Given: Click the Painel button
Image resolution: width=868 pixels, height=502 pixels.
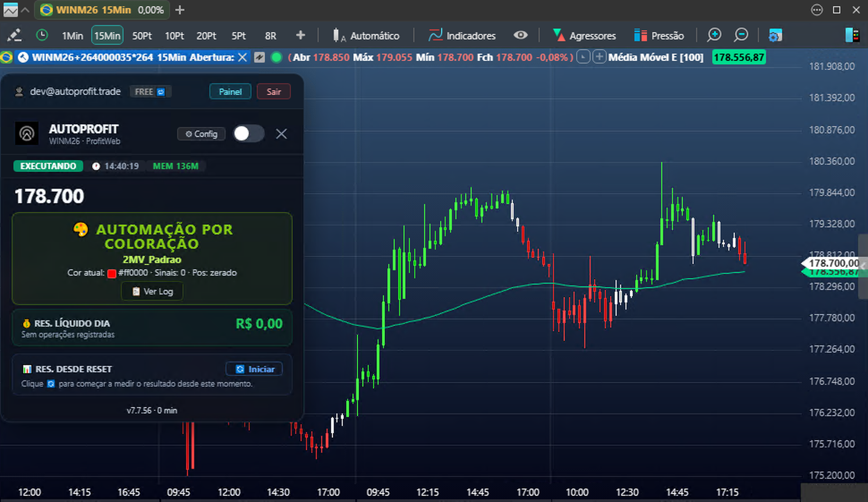Looking at the screenshot, I should point(230,92).
